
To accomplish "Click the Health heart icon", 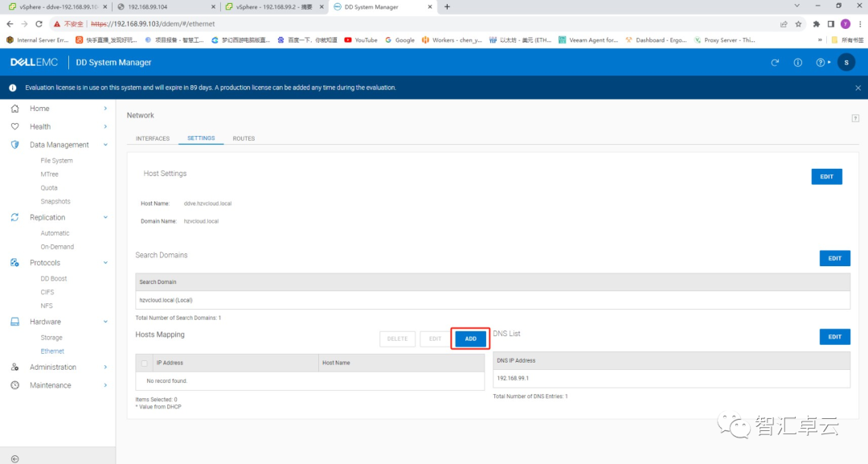I will pyautogui.click(x=15, y=127).
